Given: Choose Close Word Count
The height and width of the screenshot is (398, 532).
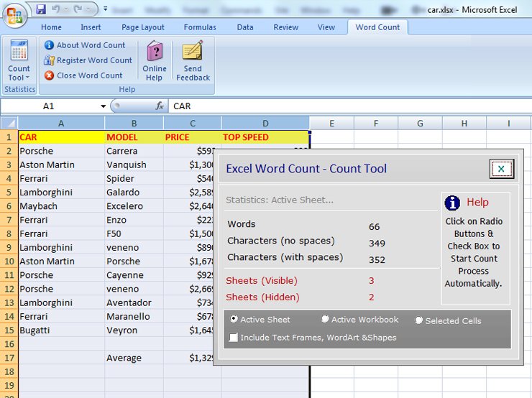Looking at the screenshot, I should point(83,75).
